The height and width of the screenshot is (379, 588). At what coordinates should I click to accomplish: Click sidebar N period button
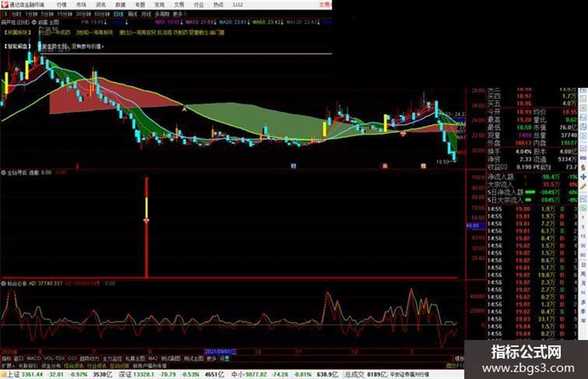coord(583,292)
